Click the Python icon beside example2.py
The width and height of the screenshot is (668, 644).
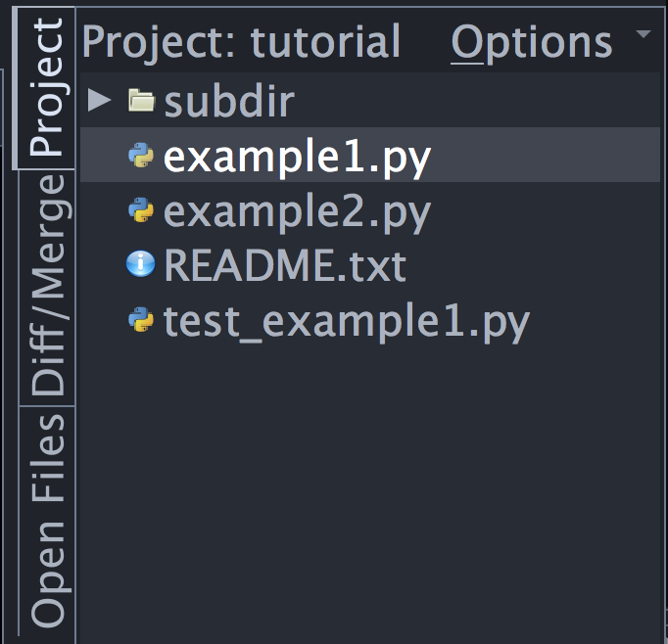[x=142, y=210]
